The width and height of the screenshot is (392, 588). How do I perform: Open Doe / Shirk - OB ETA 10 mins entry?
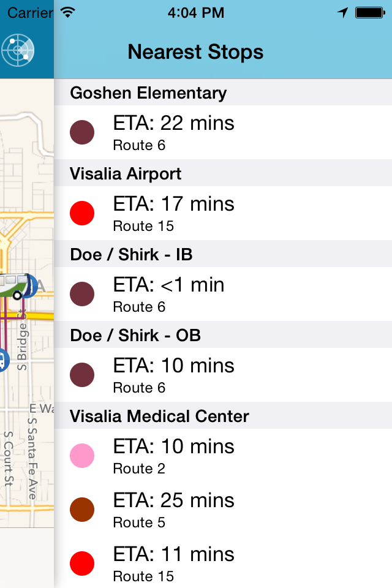[223, 375]
